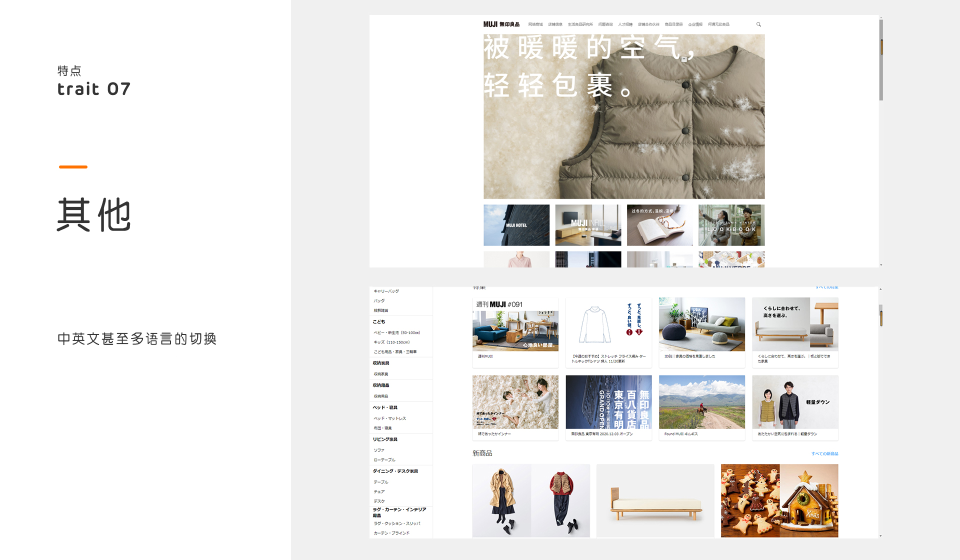This screenshot has width=960, height=560.
Task: Open the ソファ category link
Action: tap(379, 450)
